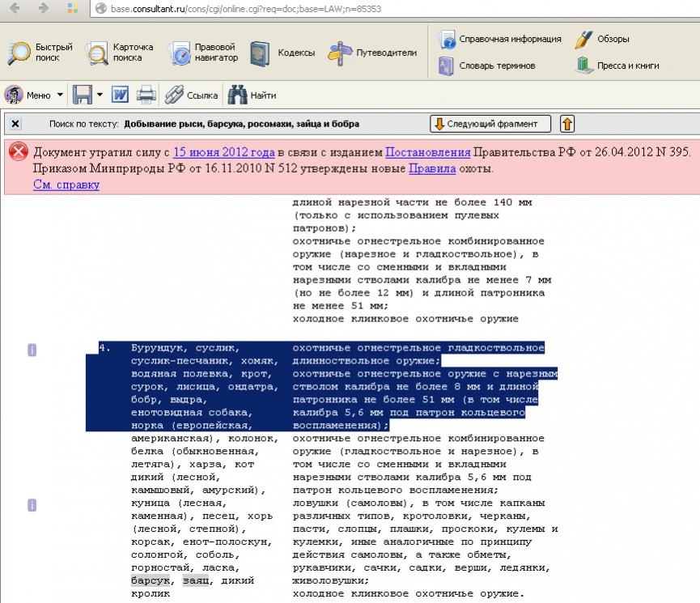Click the Следующий фрагмент button

490,124
